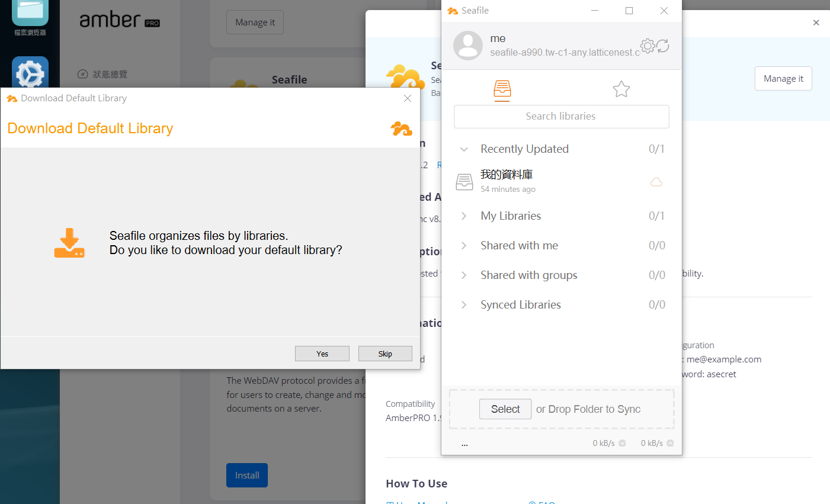Select the 我的資料庫 library entry

point(561,181)
